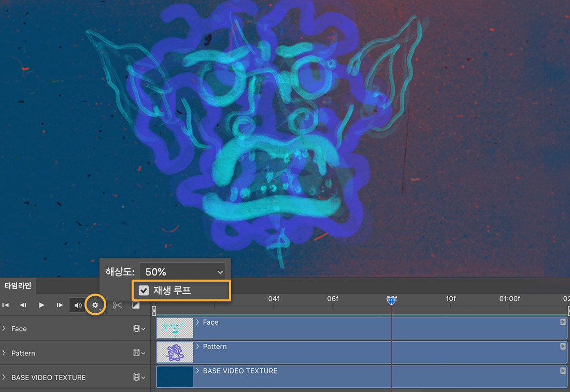This screenshot has height=392, width=570.
Task: Open filmstrip menu for Face track
Action: pos(139,328)
